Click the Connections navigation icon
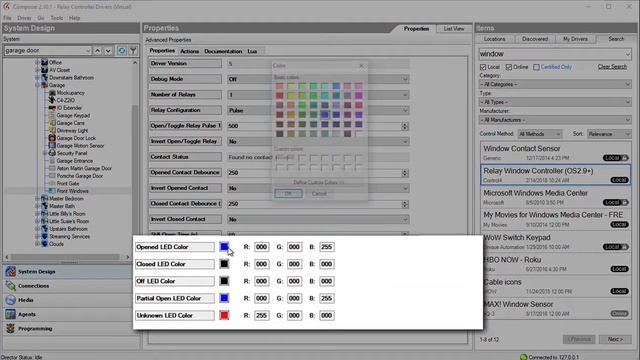Image resolution: width=640 pixels, height=360 pixels. point(11,286)
